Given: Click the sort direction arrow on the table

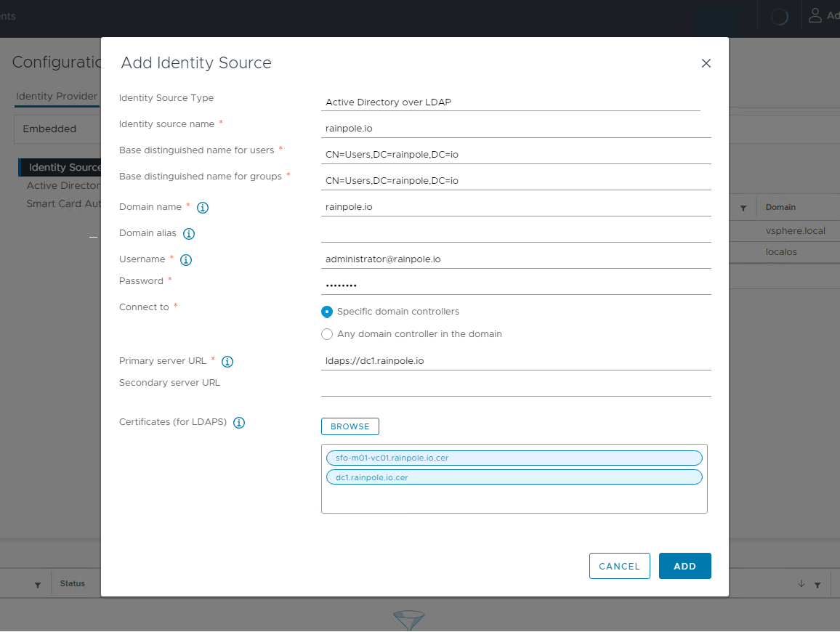Looking at the screenshot, I should pyautogui.click(x=801, y=584).
